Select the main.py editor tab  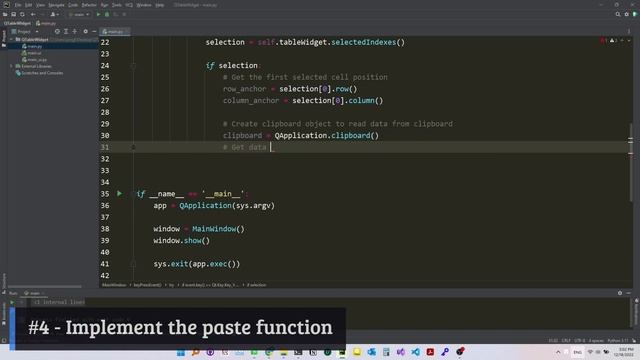[x=115, y=31]
